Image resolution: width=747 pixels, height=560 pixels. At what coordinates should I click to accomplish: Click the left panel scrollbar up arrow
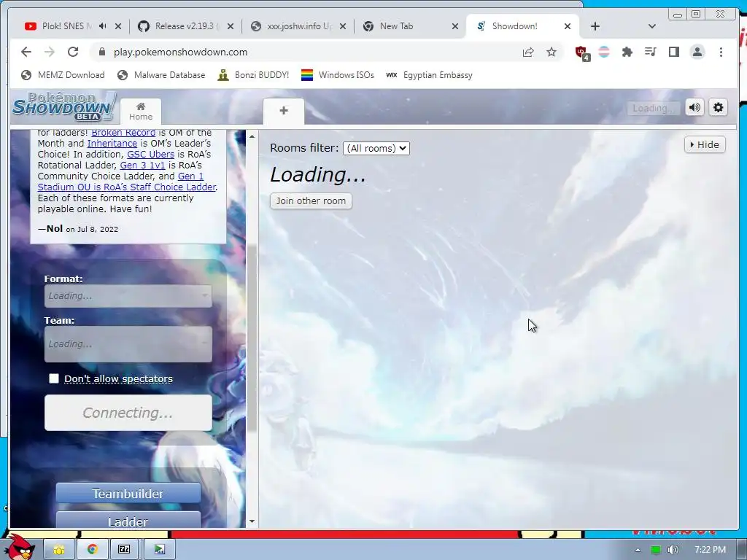252,136
